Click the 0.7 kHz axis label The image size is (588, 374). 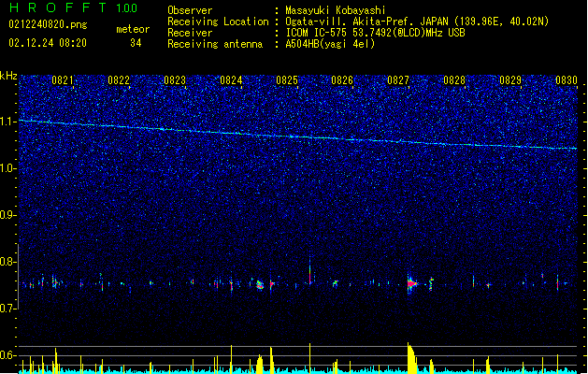pos(8,309)
